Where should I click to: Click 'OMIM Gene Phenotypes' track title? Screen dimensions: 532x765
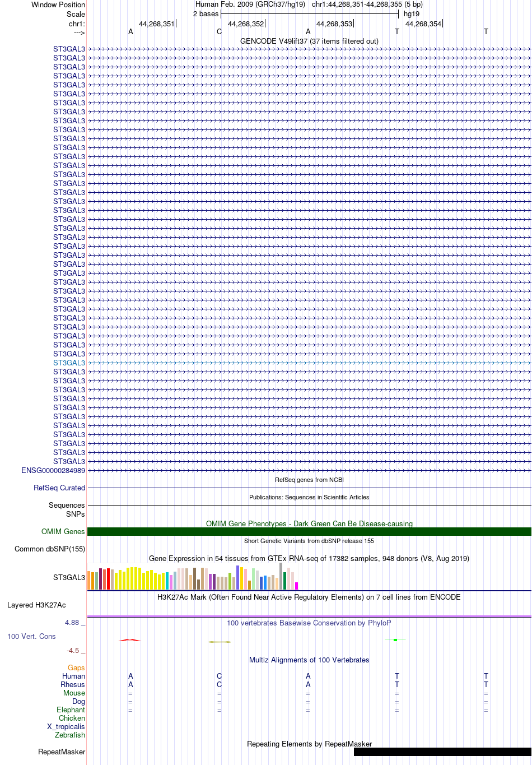click(x=309, y=523)
